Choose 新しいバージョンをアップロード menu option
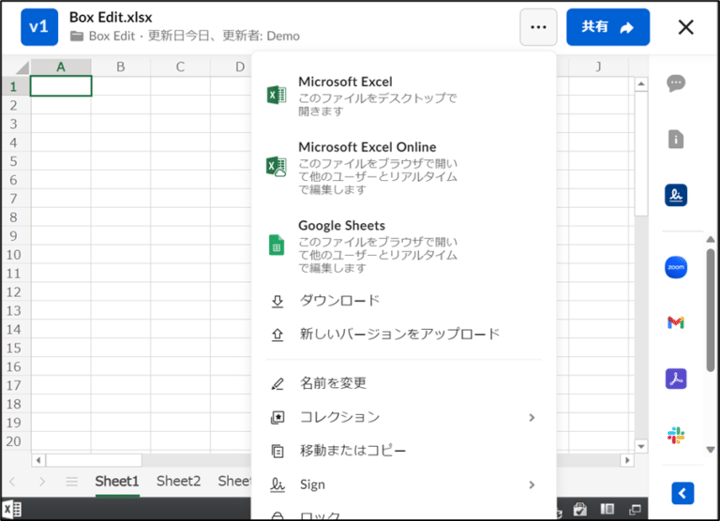Image resolution: width=720 pixels, height=521 pixels. (x=399, y=334)
